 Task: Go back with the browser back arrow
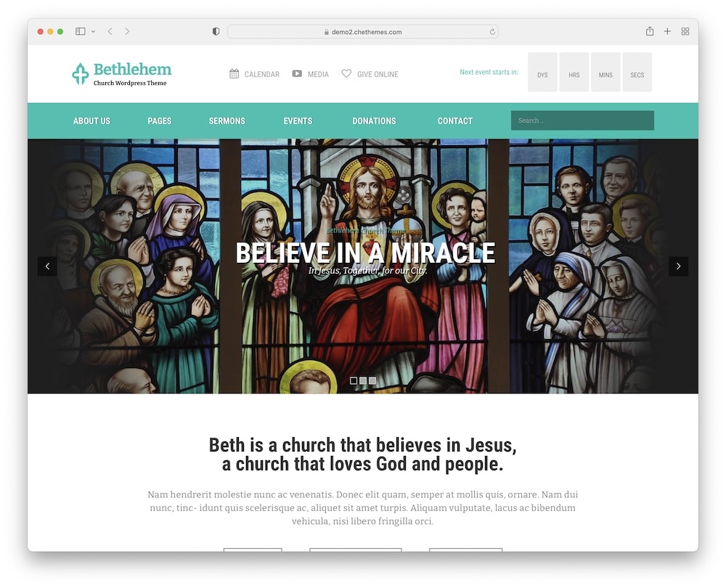[110, 31]
